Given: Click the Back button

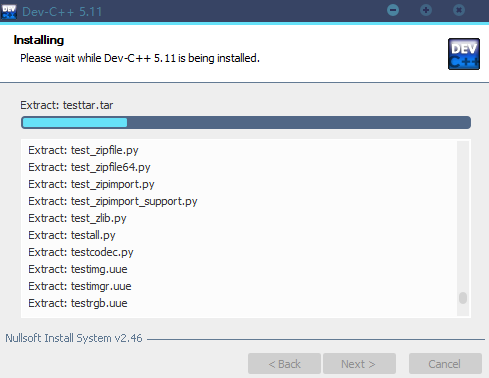Looking at the screenshot, I should pos(284,364).
